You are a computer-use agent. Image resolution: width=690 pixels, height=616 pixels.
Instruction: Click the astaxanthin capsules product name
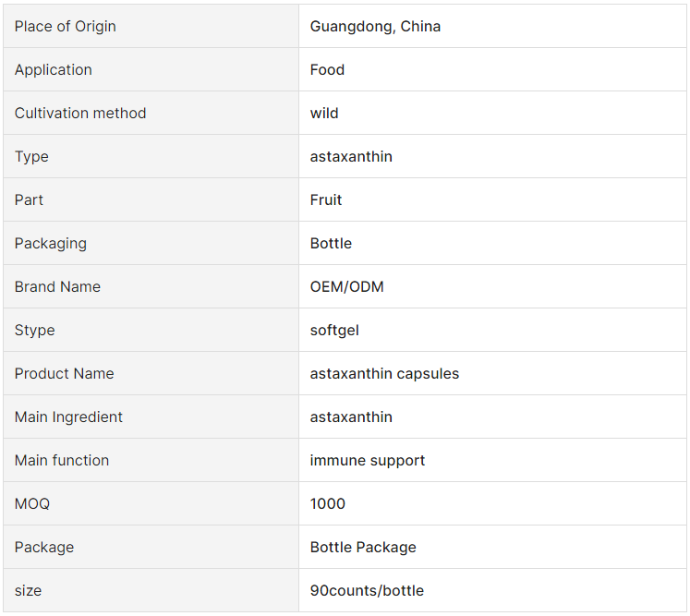384,373
